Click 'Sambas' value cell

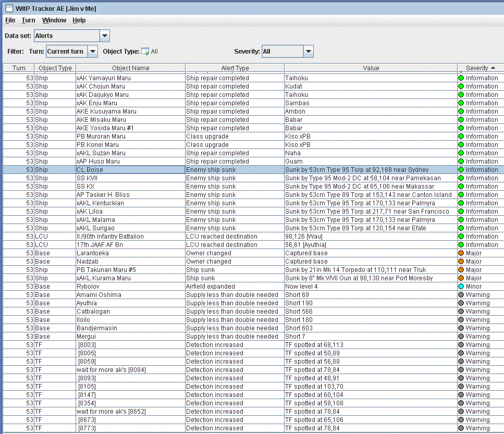pyautogui.click(x=371, y=103)
